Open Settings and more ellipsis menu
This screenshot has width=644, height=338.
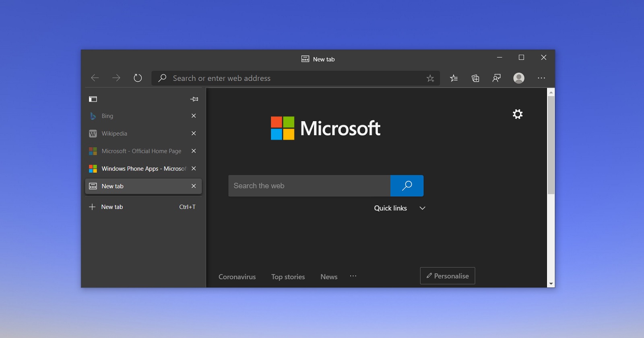[x=541, y=78]
